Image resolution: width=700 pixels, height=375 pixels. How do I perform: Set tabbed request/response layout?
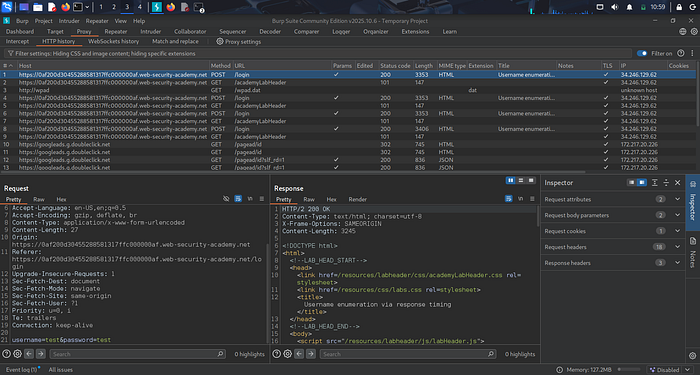point(531,180)
